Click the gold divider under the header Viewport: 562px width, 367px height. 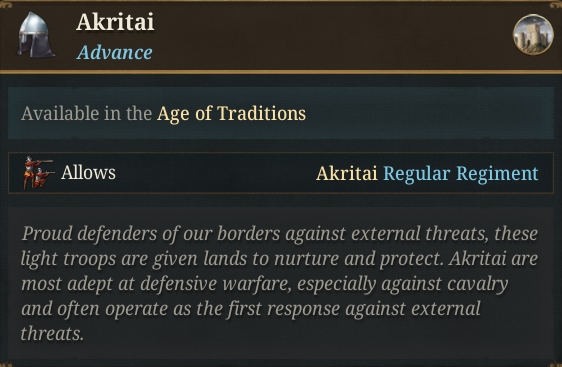pos(281,72)
